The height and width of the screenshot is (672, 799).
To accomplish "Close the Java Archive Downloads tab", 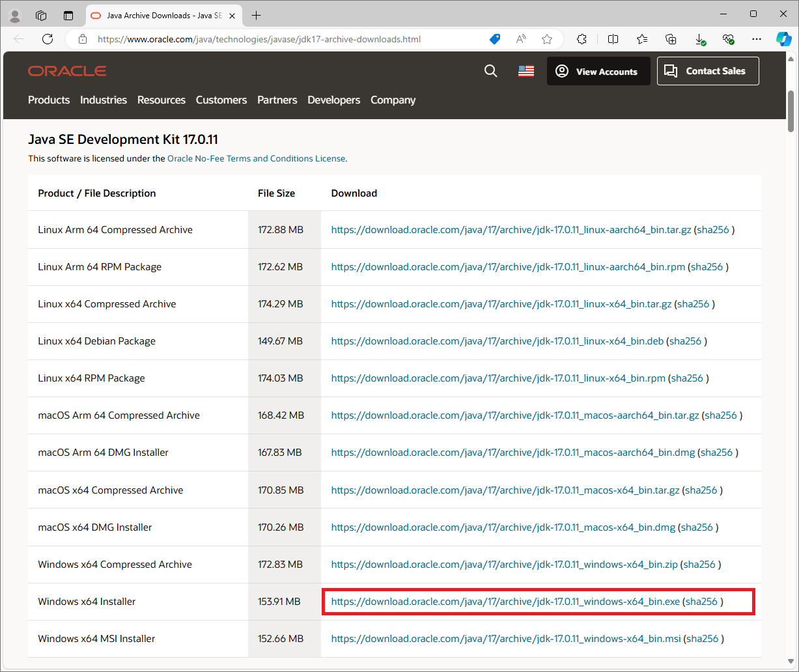I will 232,16.
